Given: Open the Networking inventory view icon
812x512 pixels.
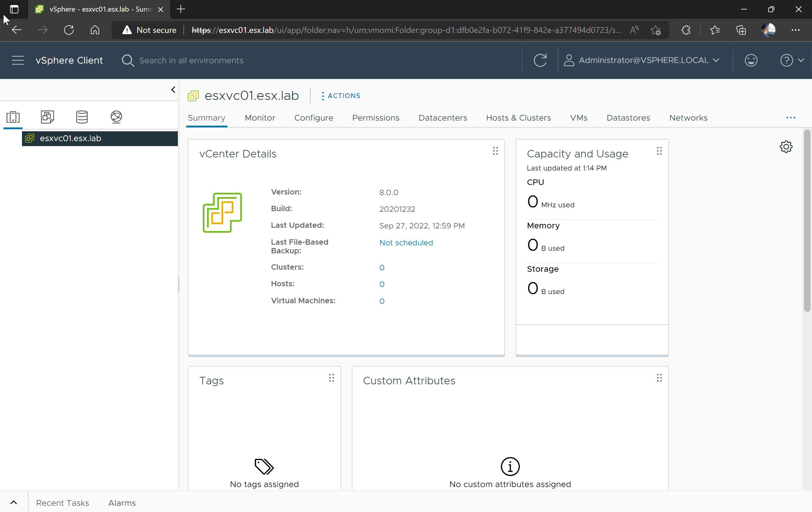Looking at the screenshot, I should (x=116, y=117).
